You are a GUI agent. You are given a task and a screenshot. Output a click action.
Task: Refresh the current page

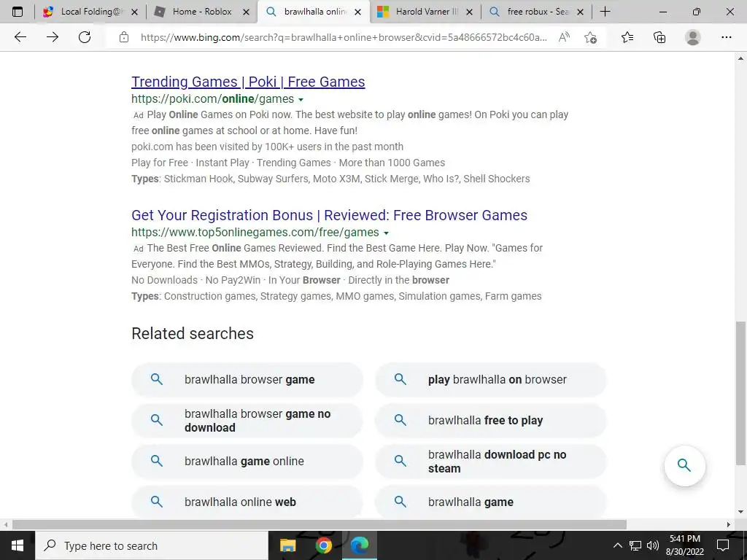tap(85, 37)
